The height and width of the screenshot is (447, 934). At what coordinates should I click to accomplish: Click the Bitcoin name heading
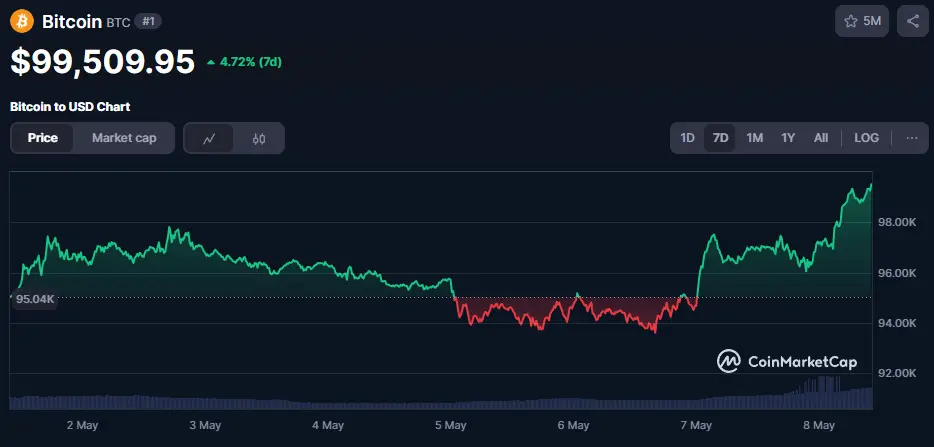72,22
